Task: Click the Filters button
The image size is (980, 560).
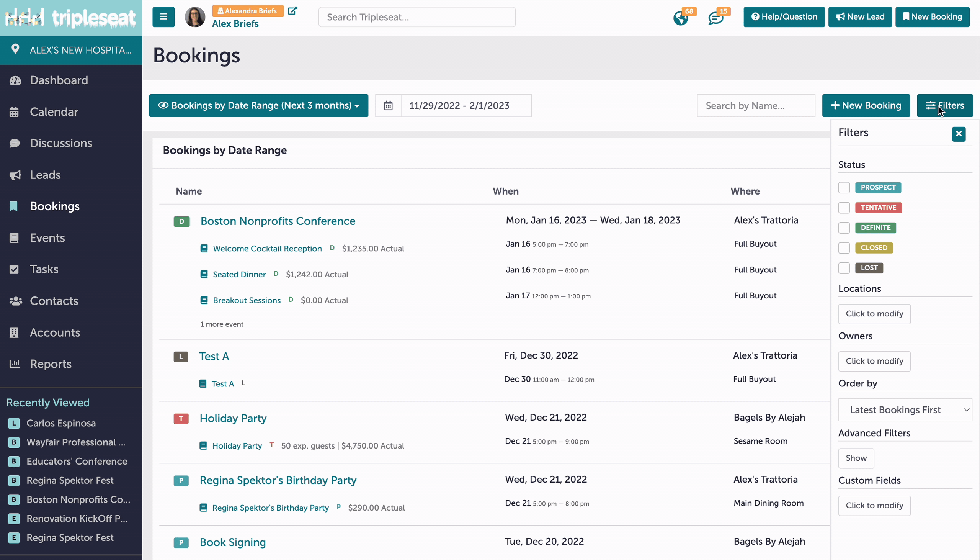Action: 945,105
